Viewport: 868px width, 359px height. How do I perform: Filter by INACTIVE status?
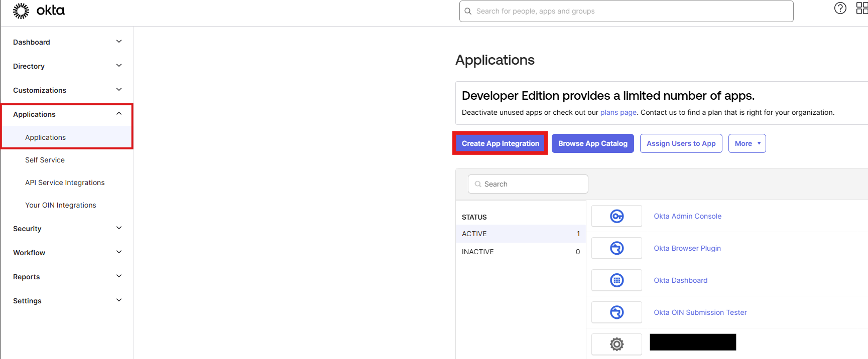pos(521,252)
